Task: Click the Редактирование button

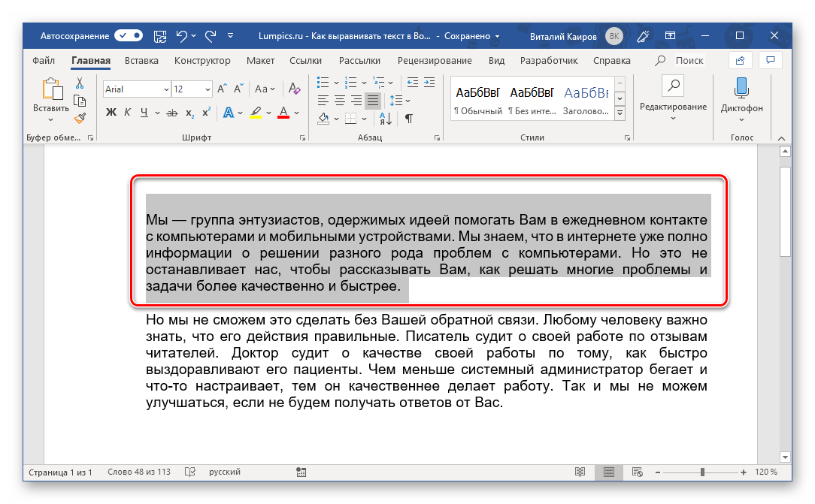Action: 673,96
